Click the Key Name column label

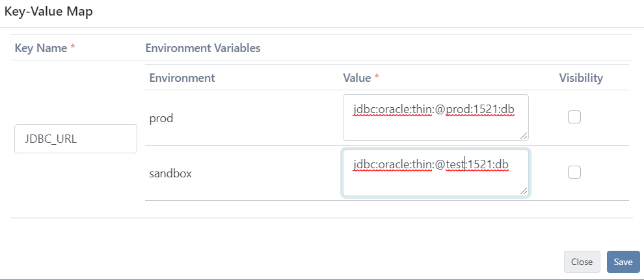pos(41,48)
